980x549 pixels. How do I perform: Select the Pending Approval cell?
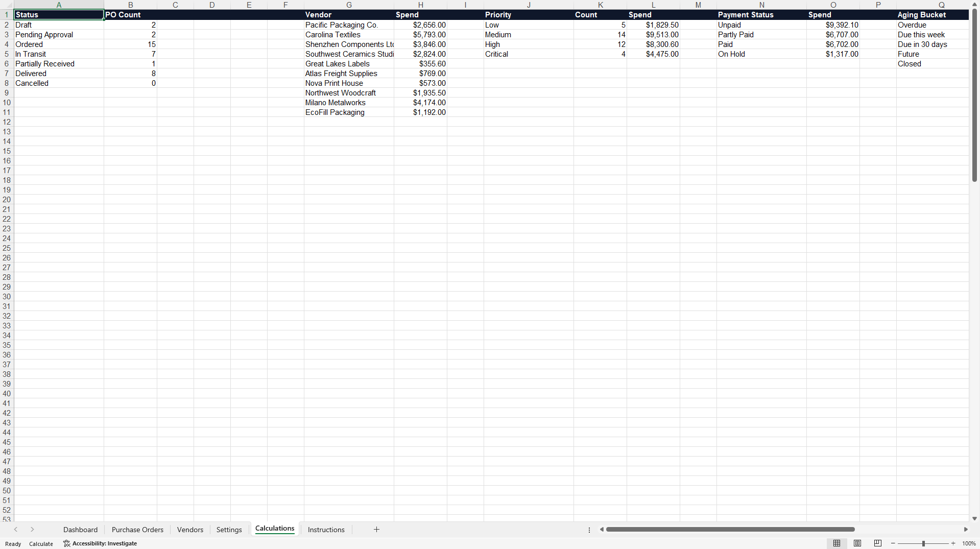point(59,35)
